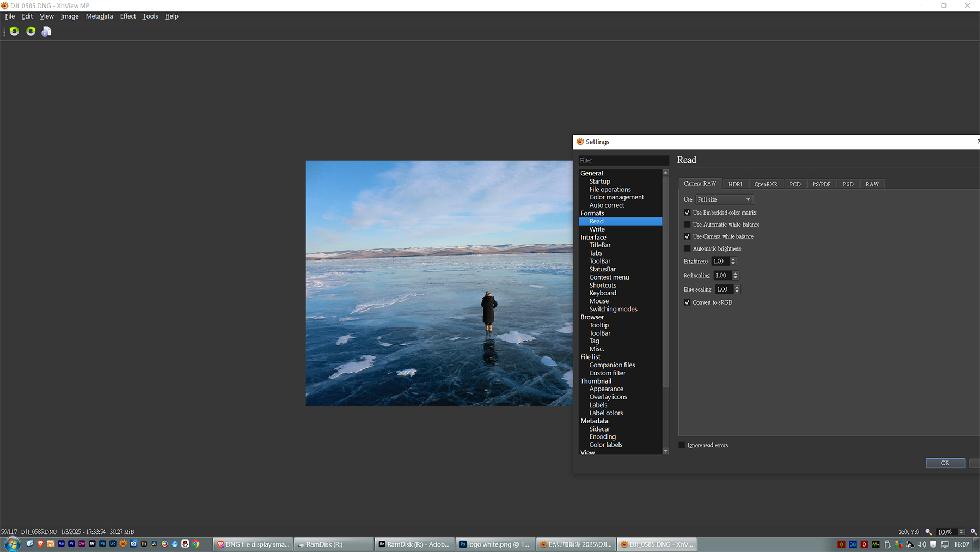Select Color management in settings tree
The image size is (980, 552).
coord(616,197)
